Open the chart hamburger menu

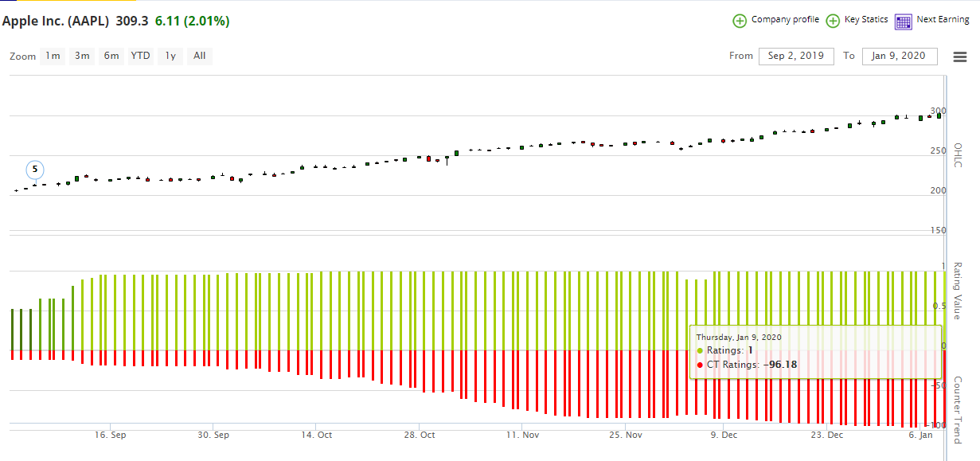960,57
